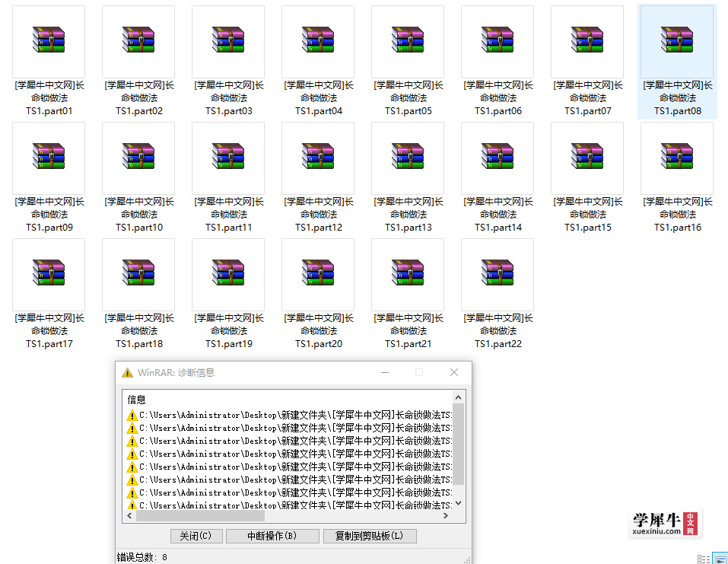The image size is (728, 564).
Task: Select the TS1.part15 RAR archive icon
Action: [587, 155]
